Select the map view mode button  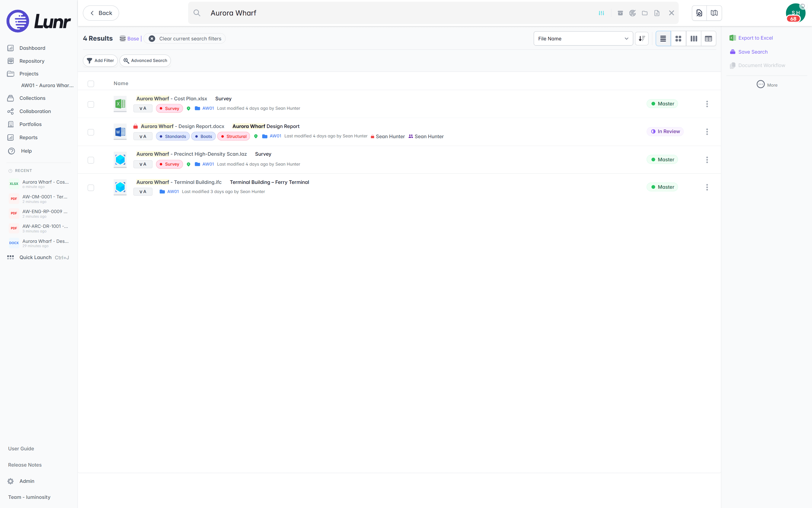point(714,13)
